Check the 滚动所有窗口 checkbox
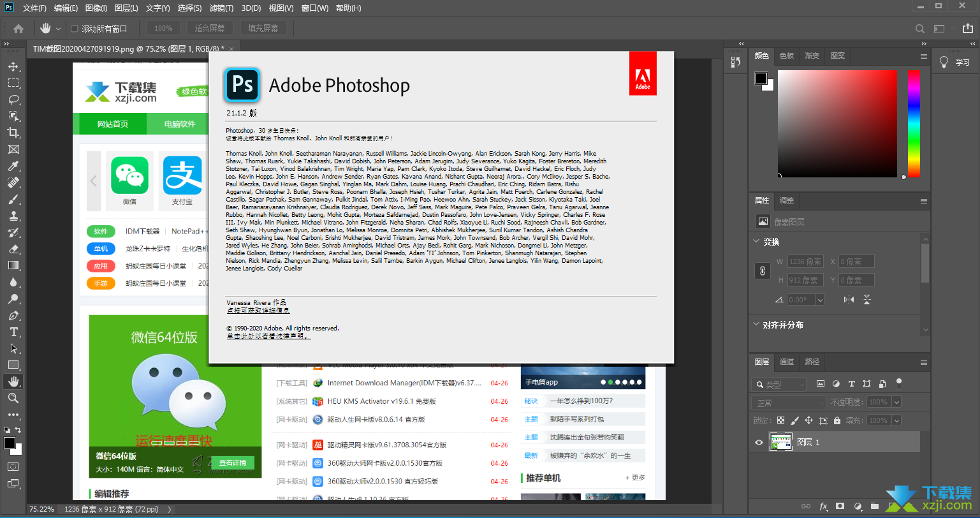 [x=74, y=29]
